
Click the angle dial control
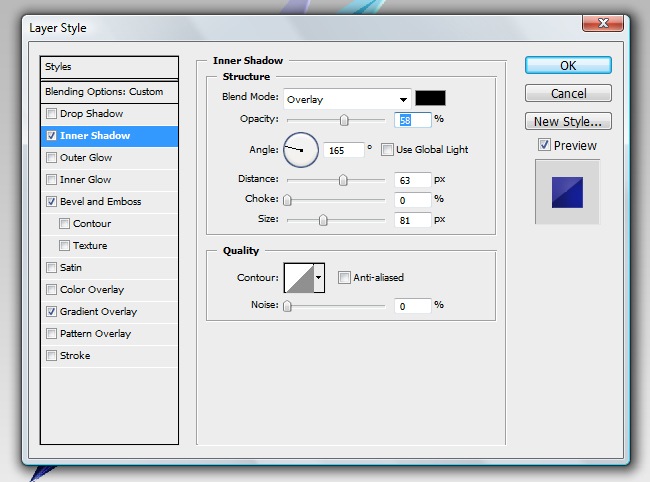click(x=300, y=150)
